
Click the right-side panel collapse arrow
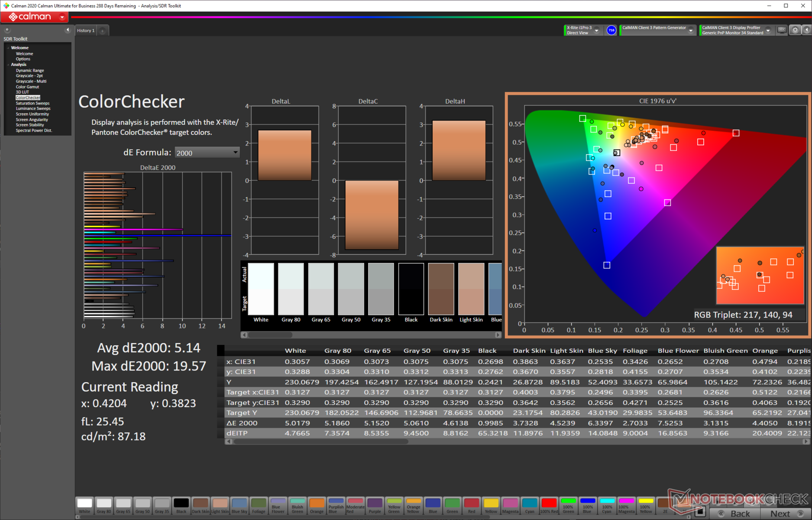coord(807,30)
